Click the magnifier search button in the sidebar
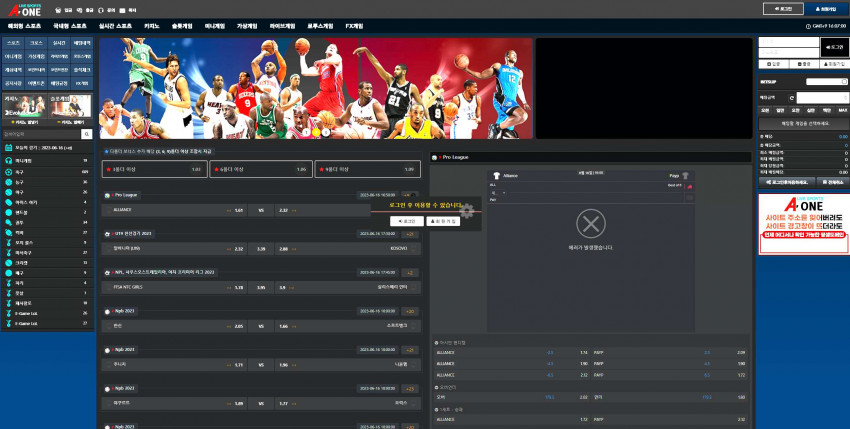This screenshot has height=429, width=850. (87, 134)
